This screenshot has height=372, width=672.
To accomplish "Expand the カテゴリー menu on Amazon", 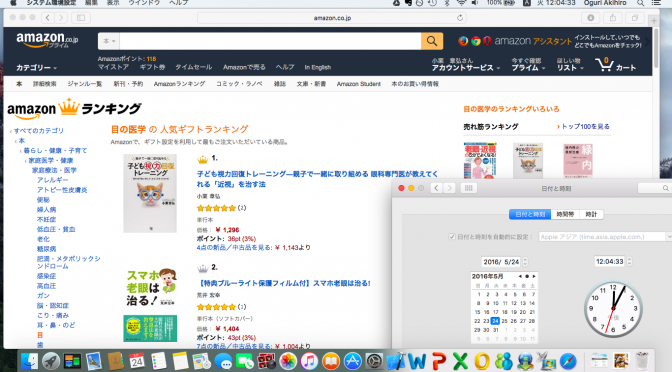I will (x=36, y=68).
